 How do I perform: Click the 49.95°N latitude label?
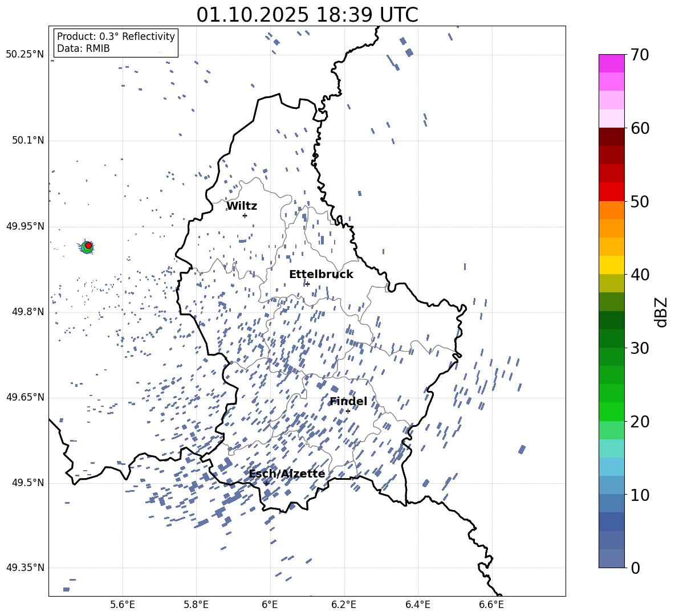25,226
